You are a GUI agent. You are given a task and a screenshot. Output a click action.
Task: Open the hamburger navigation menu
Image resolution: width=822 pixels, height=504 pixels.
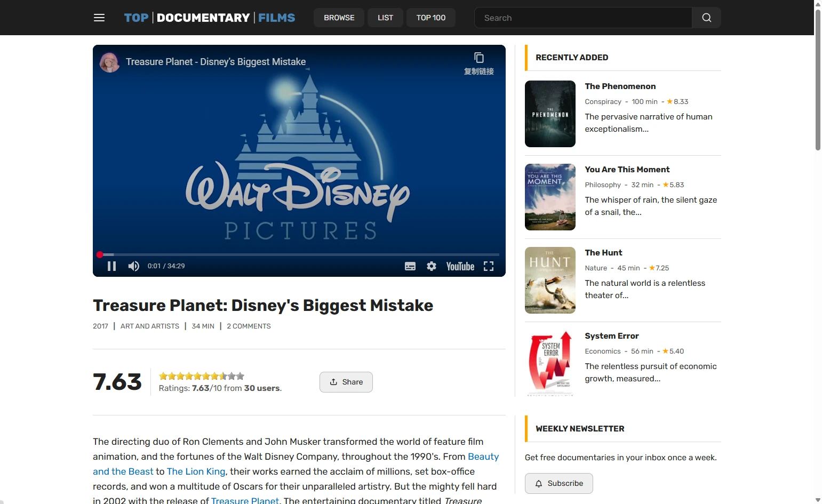tap(99, 18)
